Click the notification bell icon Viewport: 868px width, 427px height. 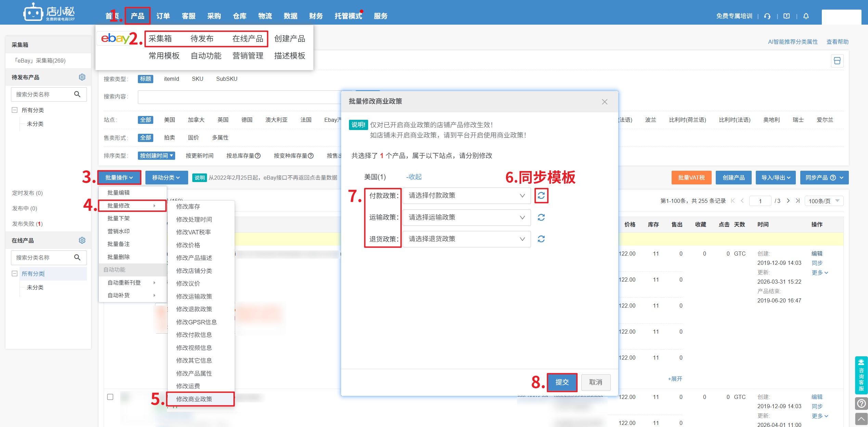pyautogui.click(x=806, y=16)
